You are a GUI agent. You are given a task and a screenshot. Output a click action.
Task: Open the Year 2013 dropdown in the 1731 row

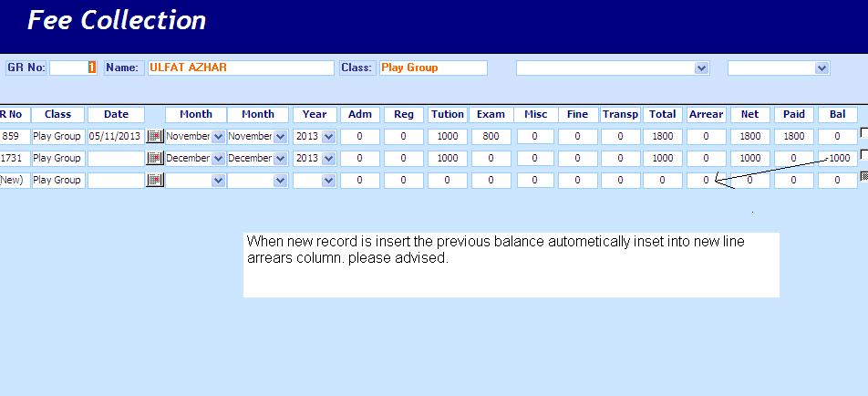329,159
